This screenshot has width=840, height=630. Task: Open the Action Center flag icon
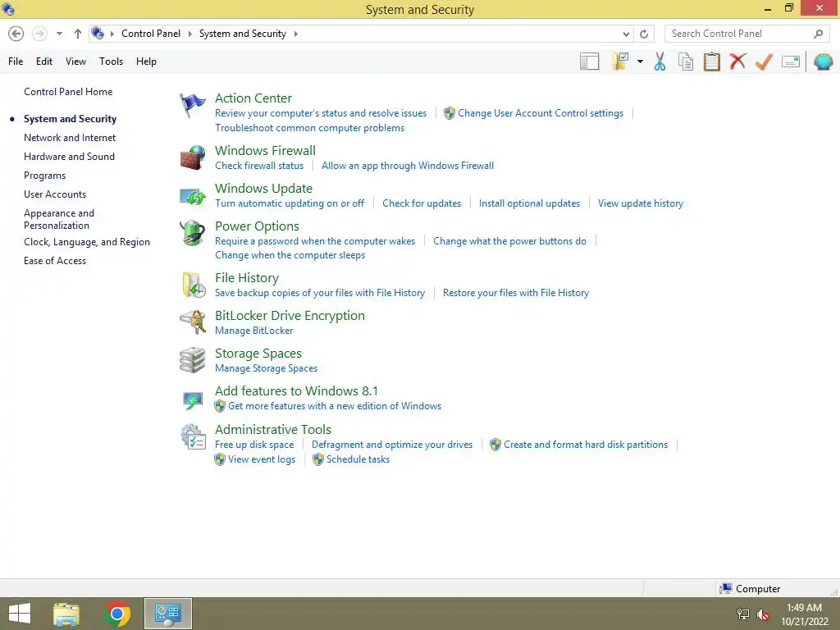coord(192,105)
